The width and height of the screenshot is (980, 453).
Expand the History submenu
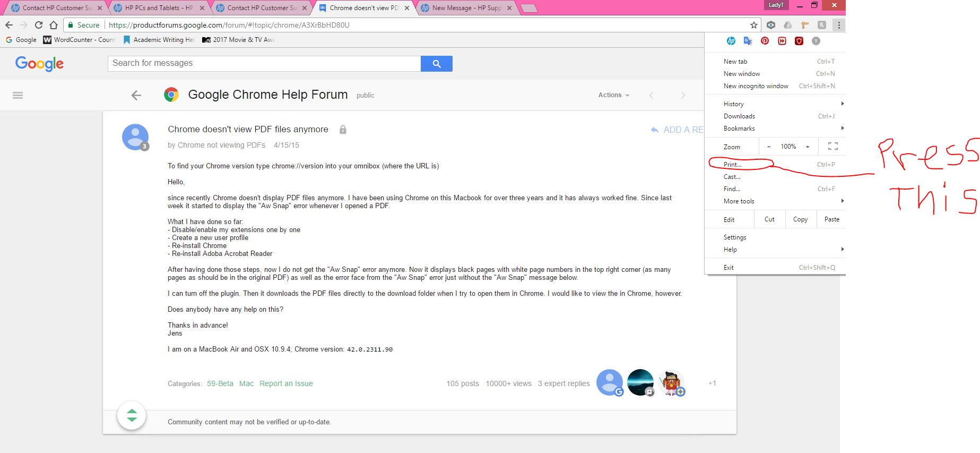coord(775,104)
